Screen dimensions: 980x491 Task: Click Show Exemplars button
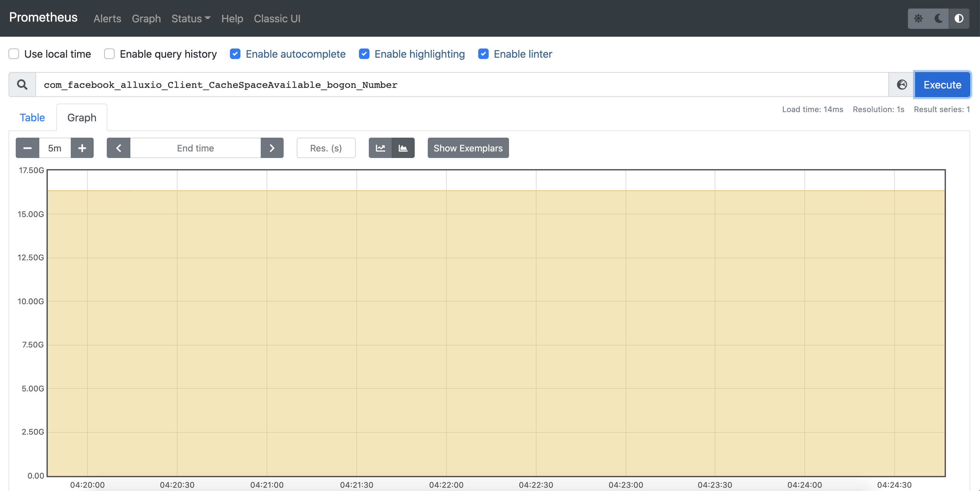468,148
